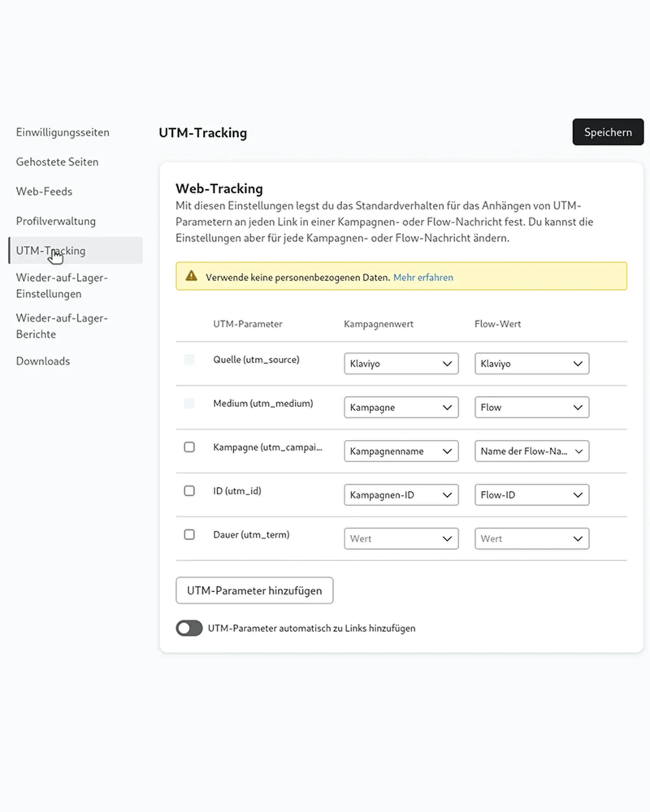Image resolution: width=650 pixels, height=812 pixels.
Task: Enable the ID (utm_id) checkbox
Action: click(x=189, y=491)
